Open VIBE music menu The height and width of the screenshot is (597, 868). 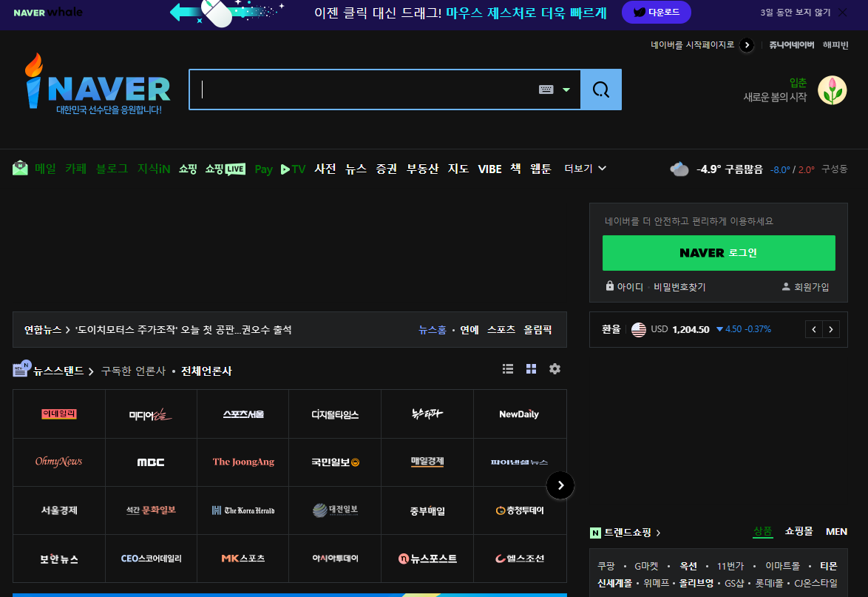tap(490, 169)
